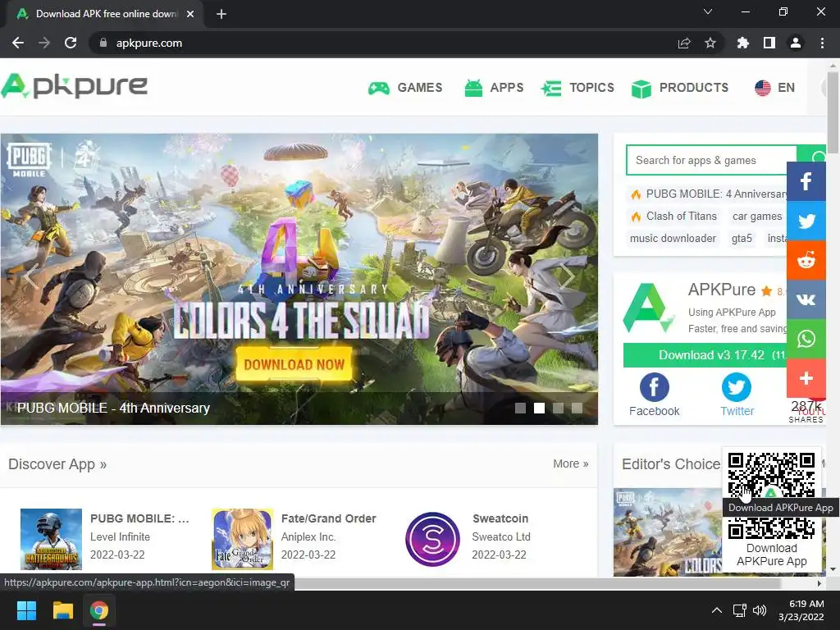Open the Fate/Grand Order app thumbnail

point(242,539)
